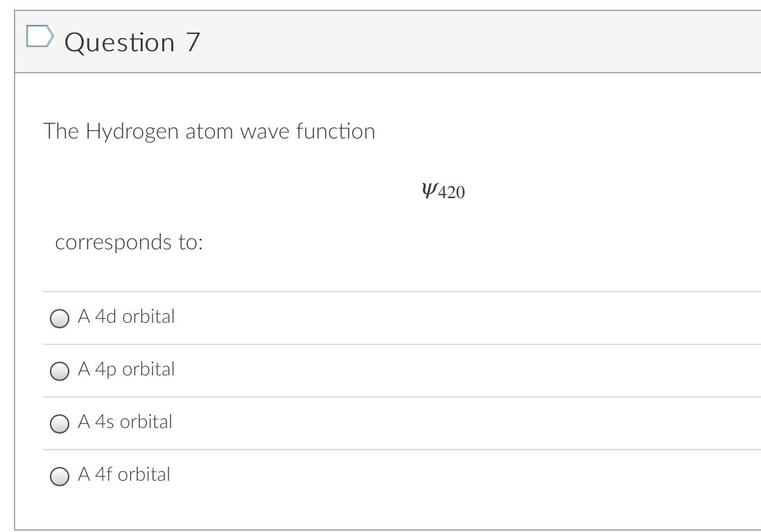
Task: Choose the 4p orbital radio button
Action: pos(60,371)
